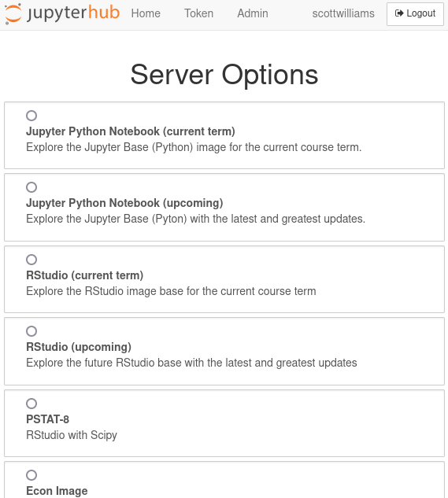Click the scottwilliams username
448x498 pixels.
click(x=343, y=13)
